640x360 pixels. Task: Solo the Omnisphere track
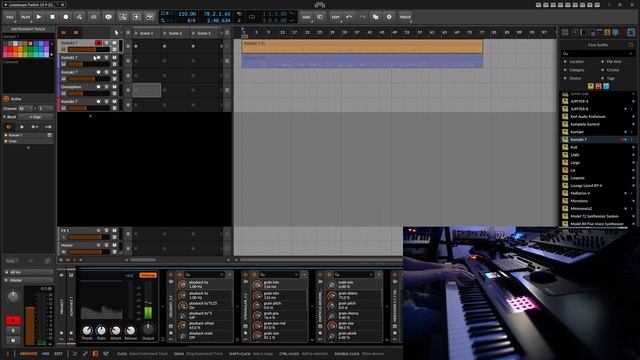(x=107, y=87)
